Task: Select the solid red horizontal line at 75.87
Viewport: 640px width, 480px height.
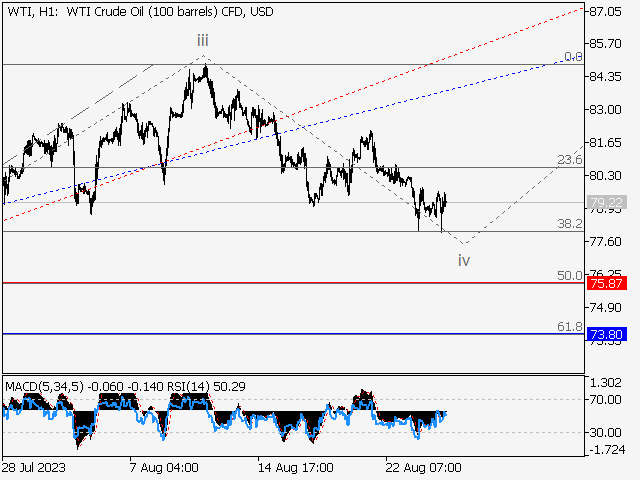Action: pos(293,282)
